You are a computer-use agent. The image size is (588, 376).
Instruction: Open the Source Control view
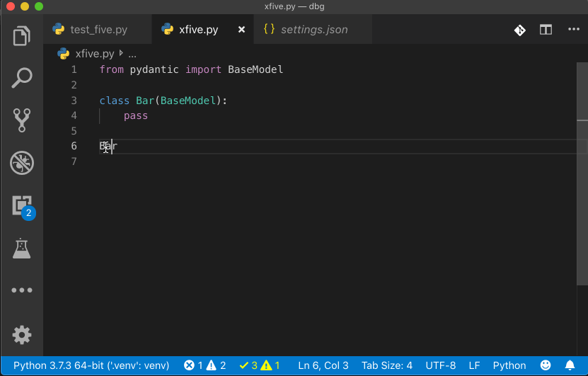[22, 120]
